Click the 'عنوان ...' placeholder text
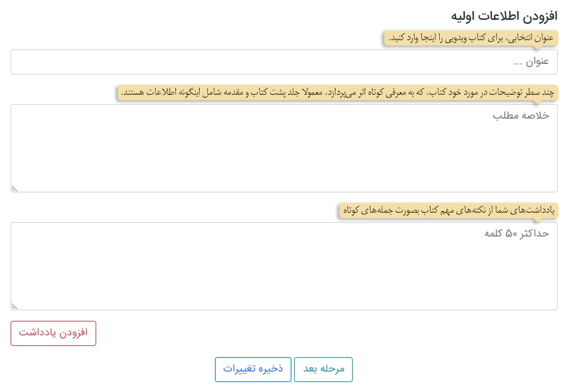Viewport: 567px width, 392px height. point(531,62)
